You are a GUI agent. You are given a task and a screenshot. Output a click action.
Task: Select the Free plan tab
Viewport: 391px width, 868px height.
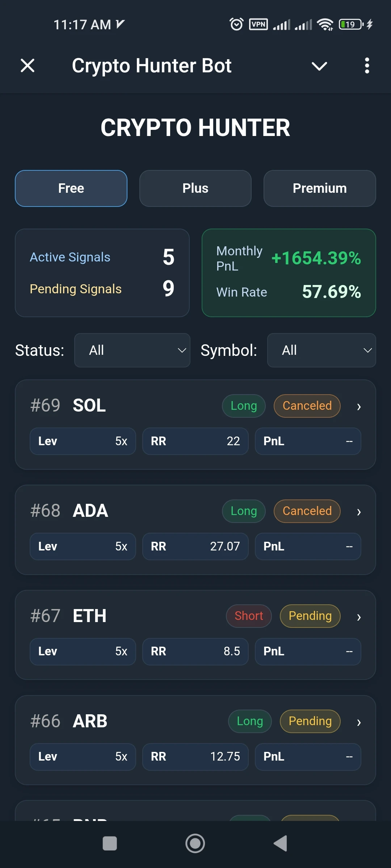(71, 188)
